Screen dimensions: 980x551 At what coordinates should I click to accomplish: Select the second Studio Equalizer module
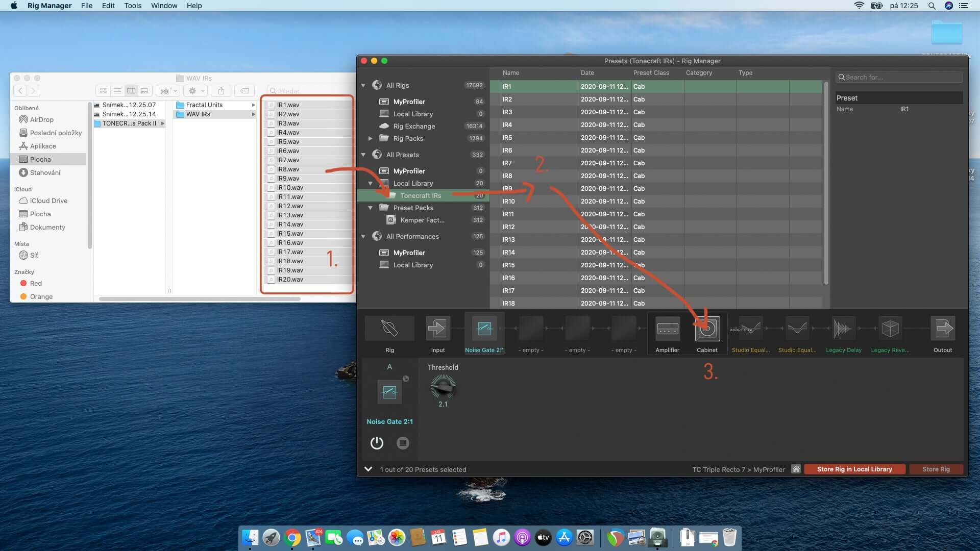[797, 329]
